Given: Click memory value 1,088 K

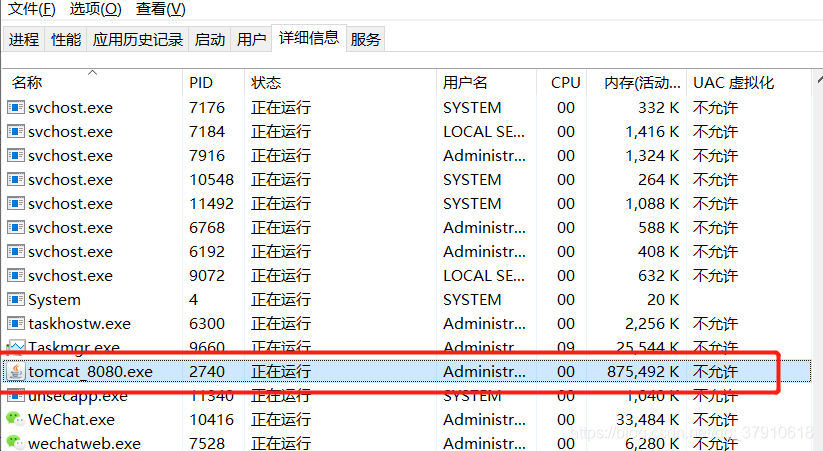Looking at the screenshot, I should tap(652, 204).
